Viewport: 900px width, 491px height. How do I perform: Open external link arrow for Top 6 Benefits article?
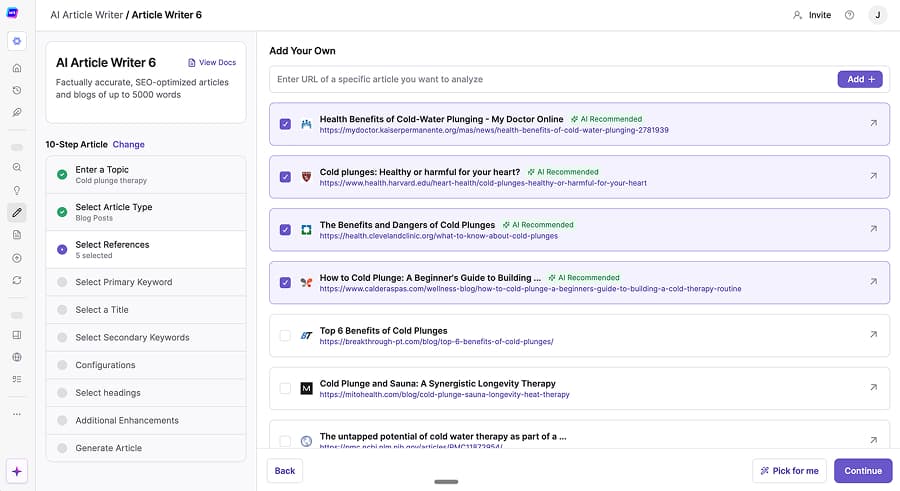click(873, 334)
